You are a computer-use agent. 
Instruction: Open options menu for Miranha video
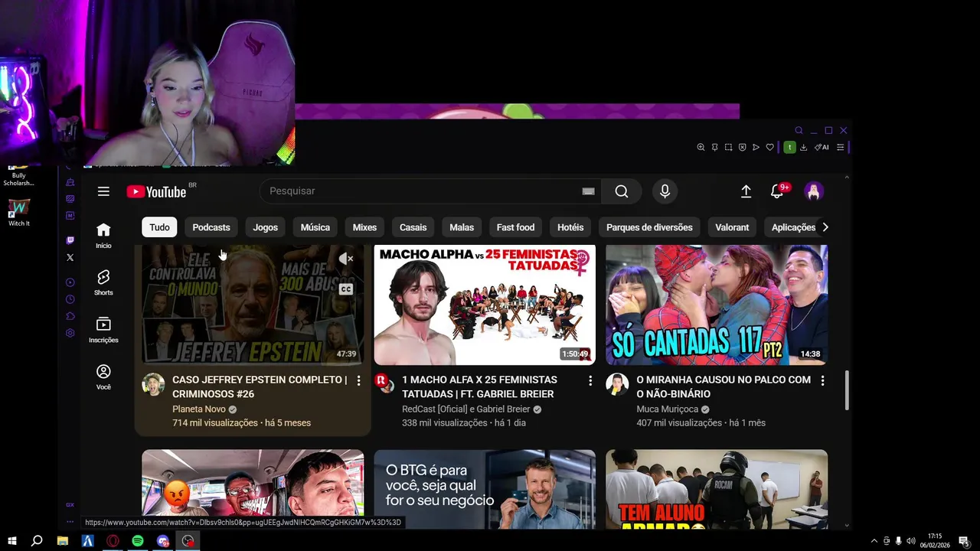coord(822,380)
